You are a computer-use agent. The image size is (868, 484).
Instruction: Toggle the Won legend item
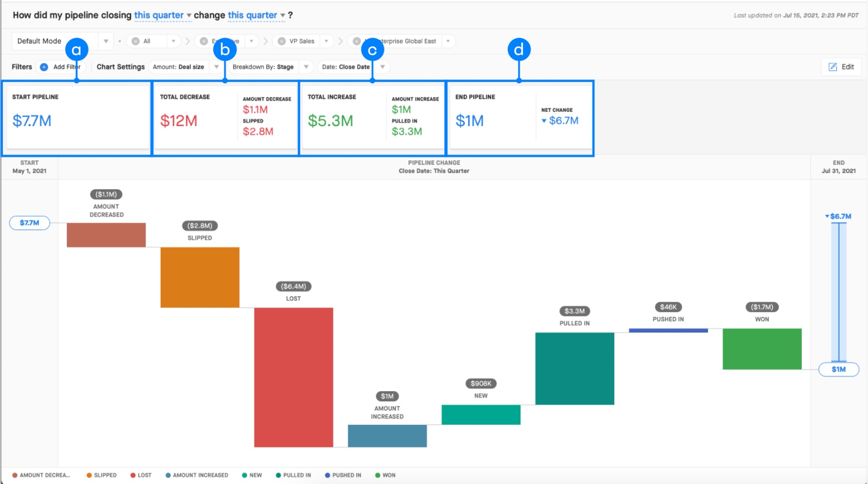click(x=385, y=475)
